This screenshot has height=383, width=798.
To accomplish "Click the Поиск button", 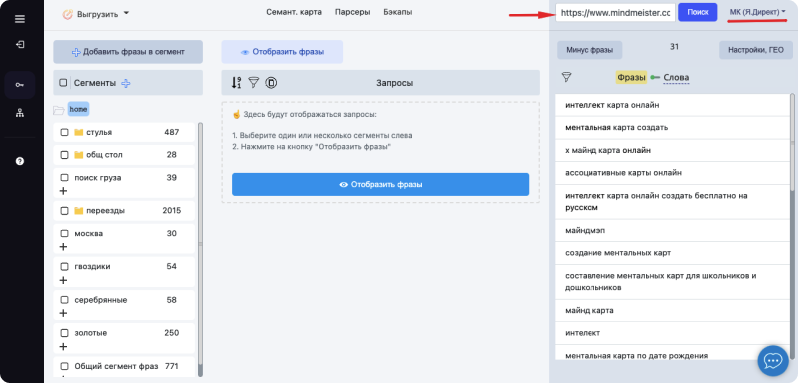I will pyautogui.click(x=698, y=12).
